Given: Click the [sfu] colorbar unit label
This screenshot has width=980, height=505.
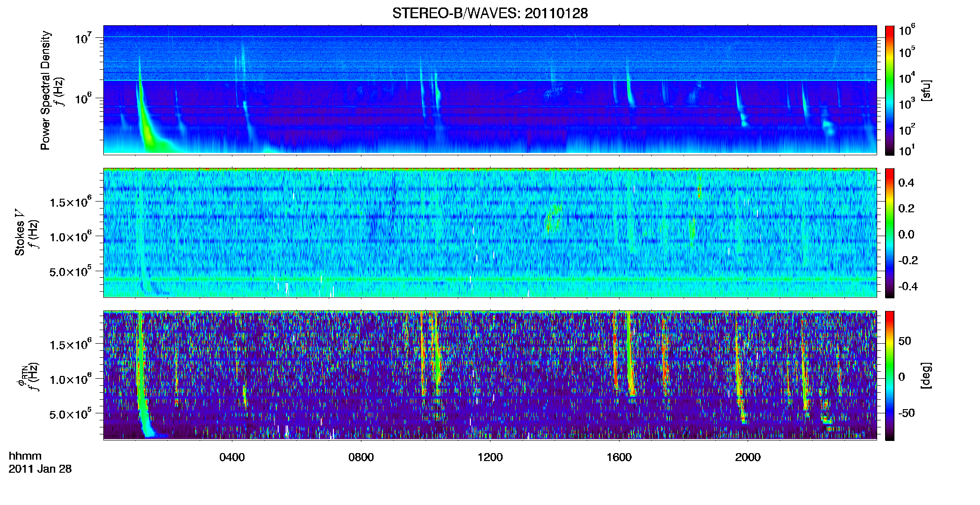Looking at the screenshot, I should pos(926,91).
